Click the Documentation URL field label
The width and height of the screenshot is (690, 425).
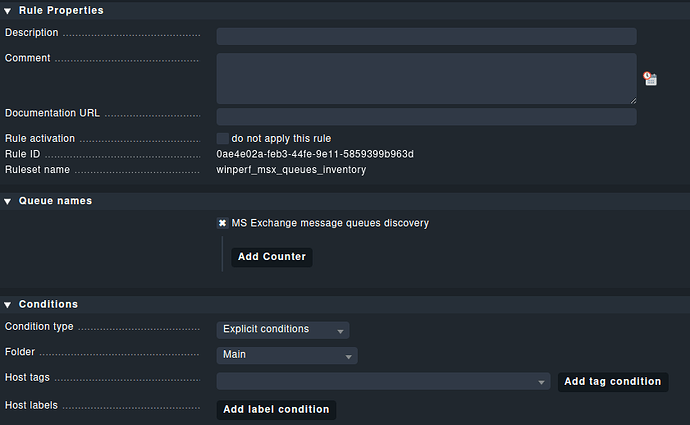(x=52, y=114)
